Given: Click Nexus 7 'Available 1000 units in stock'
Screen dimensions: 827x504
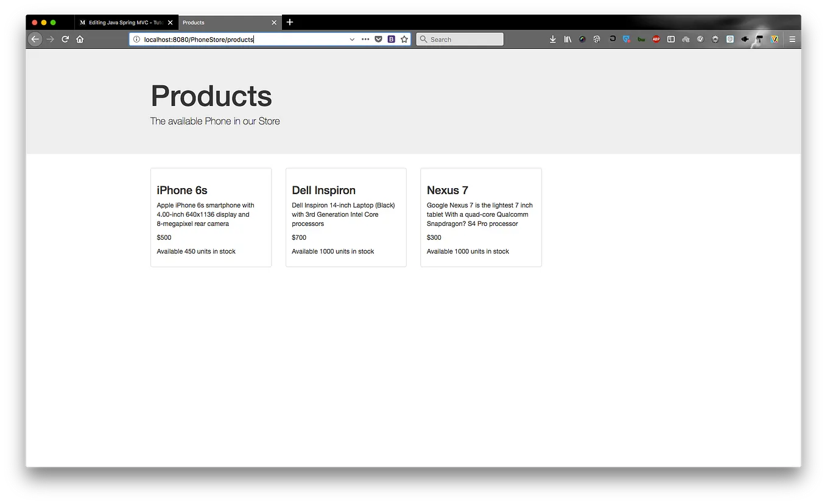Looking at the screenshot, I should click(x=468, y=251).
